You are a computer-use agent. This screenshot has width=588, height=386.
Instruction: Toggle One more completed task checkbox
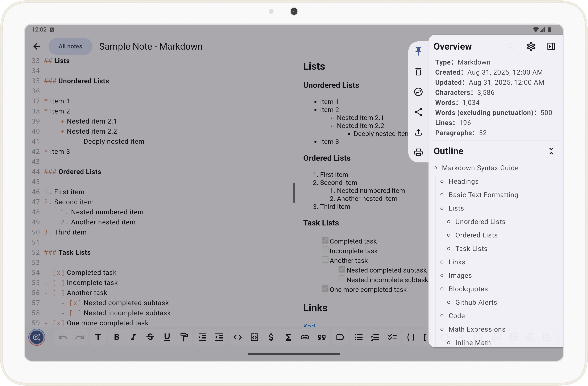(x=325, y=289)
